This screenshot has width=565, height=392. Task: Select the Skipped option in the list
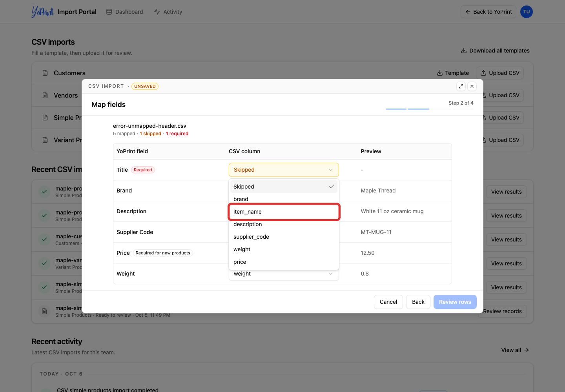pyautogui.click(x=284, y=187)
